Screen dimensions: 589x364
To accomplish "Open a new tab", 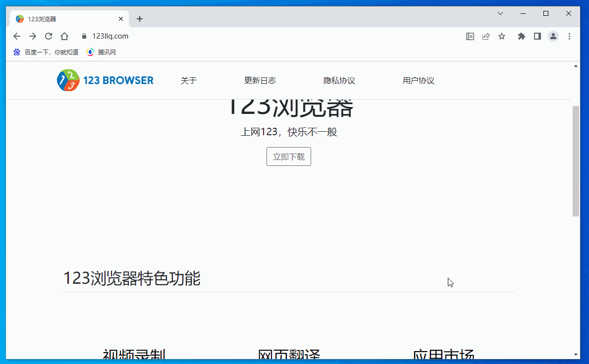I will click(140, 19).
